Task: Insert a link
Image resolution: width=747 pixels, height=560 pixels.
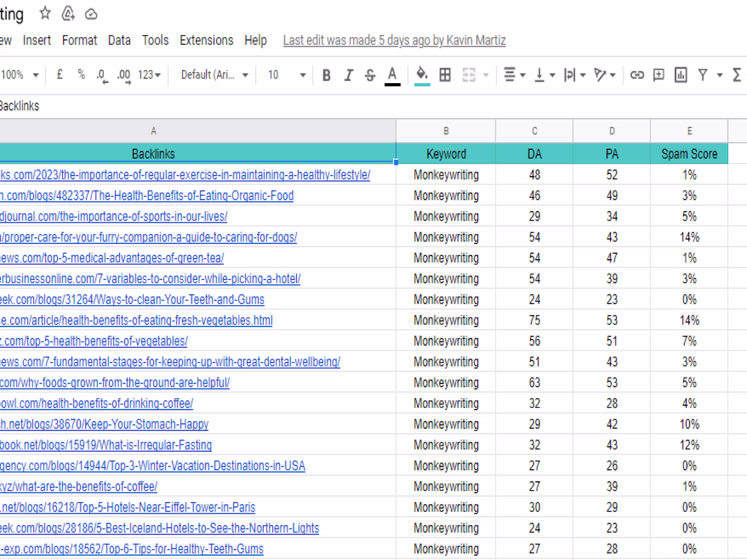Action: click(637, 75)
